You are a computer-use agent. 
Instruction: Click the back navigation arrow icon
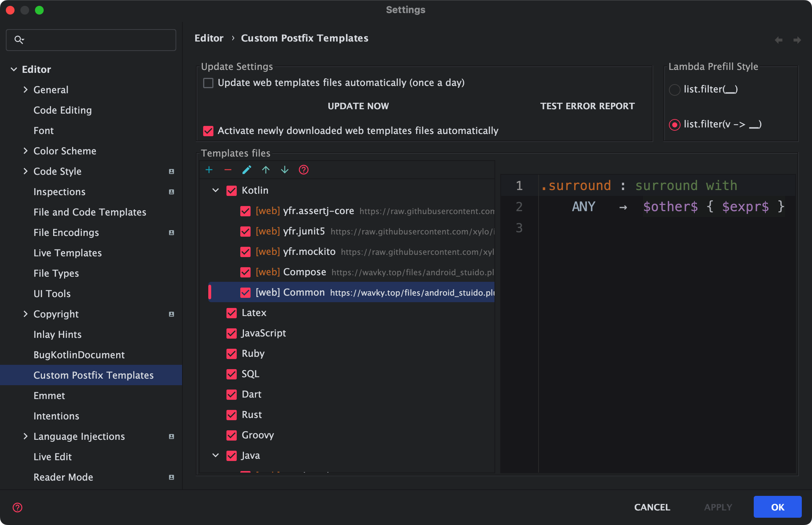pyautogui.click(x=779, y=40)
